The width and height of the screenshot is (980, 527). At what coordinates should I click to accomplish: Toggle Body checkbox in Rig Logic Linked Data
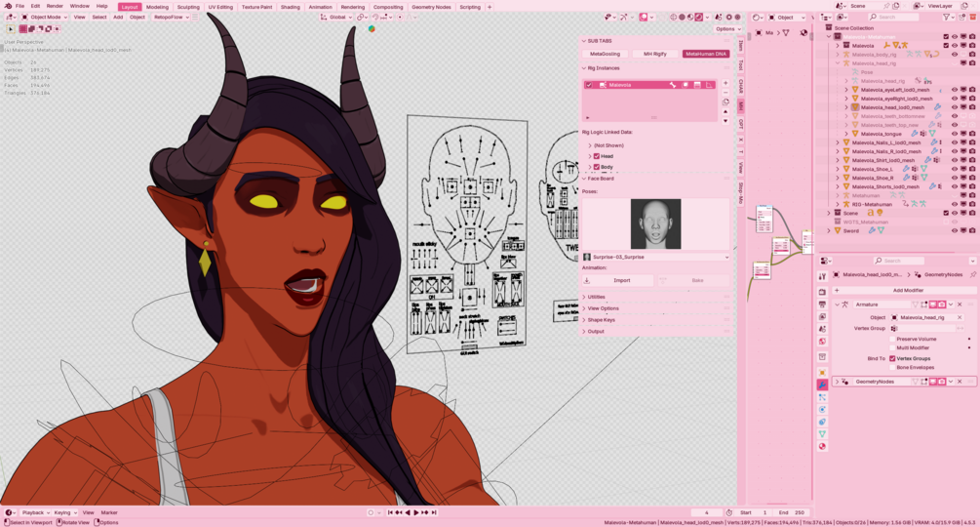(x=596, y=167)
